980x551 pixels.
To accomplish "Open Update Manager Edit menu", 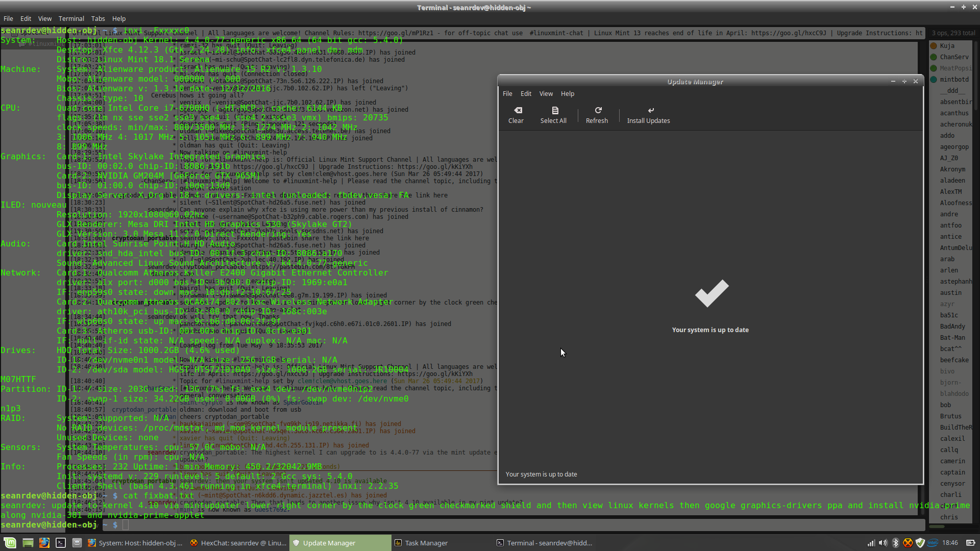I will point(526,94).
